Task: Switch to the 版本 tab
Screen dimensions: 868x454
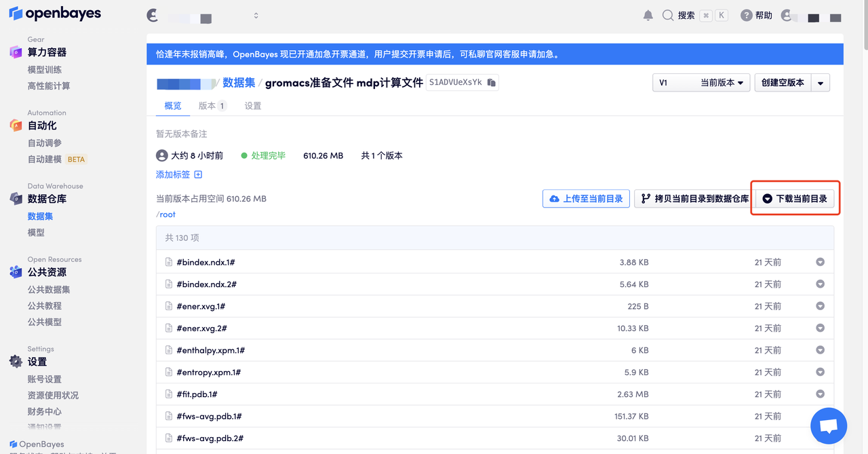Action: click(212, 106)
